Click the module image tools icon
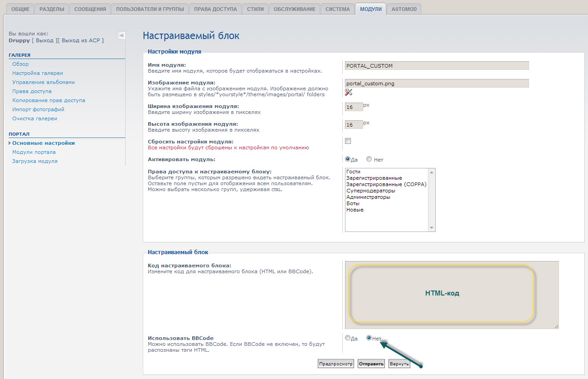Viewport: 588px width, 379px height. (348, 92)
